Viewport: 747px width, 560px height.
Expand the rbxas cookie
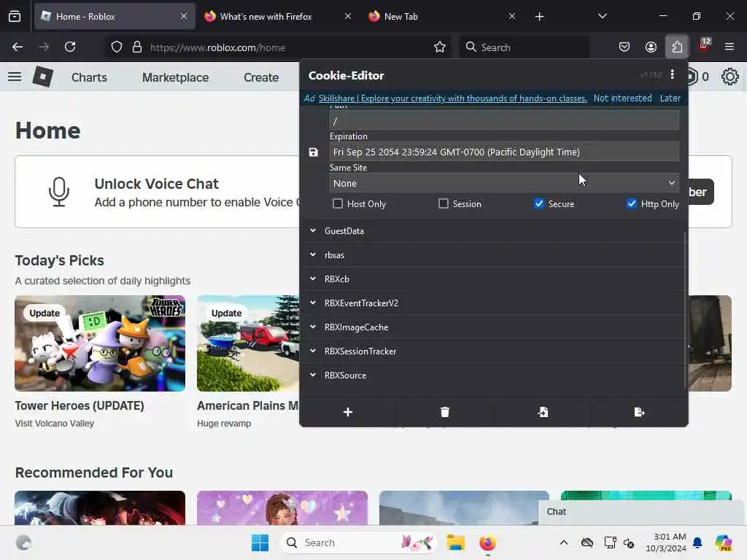pos(494,254)
